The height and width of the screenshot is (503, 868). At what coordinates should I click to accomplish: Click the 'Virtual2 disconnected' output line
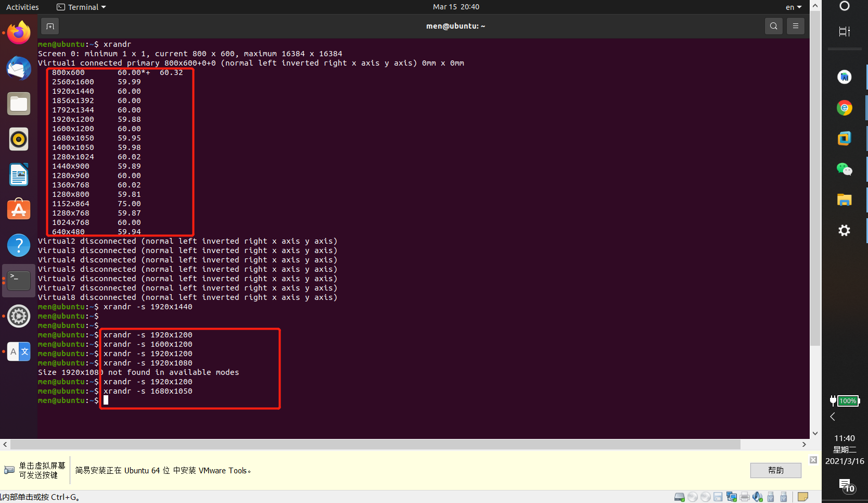[187, 241]
